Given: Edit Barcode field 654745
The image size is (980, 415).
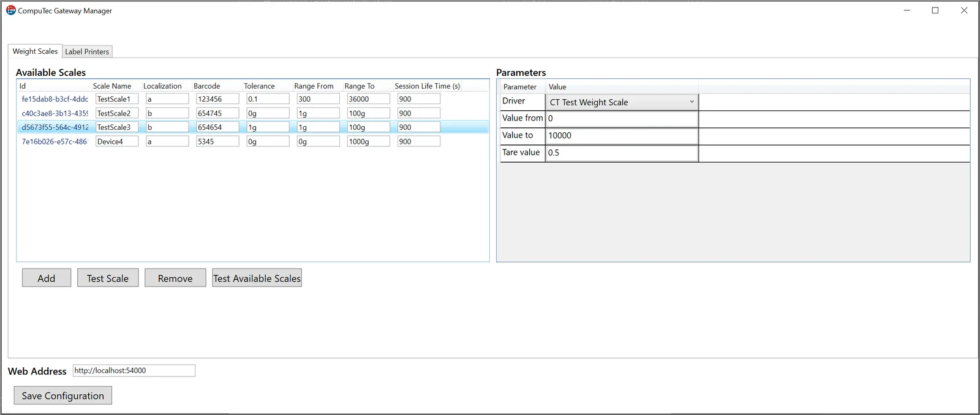Looking at the screenshot, I should (x=217, y=113).
